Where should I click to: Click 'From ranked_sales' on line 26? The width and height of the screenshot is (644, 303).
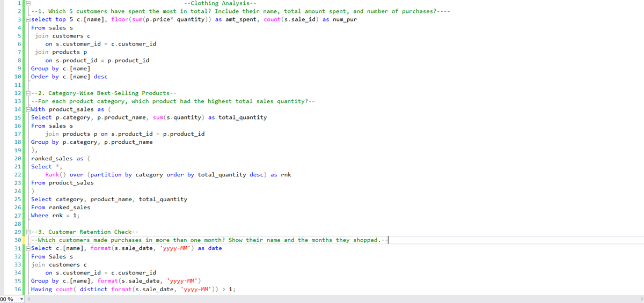click(61, 208)
